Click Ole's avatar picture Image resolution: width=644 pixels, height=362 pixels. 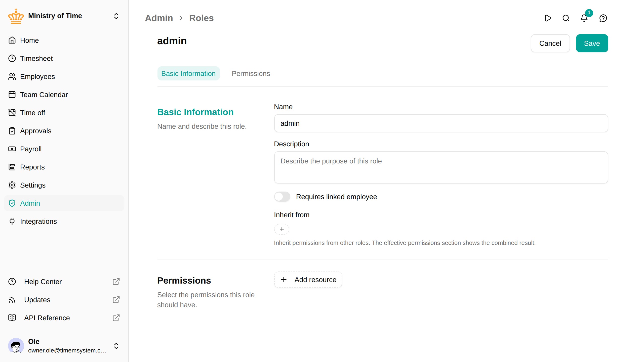click(x=16, y=346)
